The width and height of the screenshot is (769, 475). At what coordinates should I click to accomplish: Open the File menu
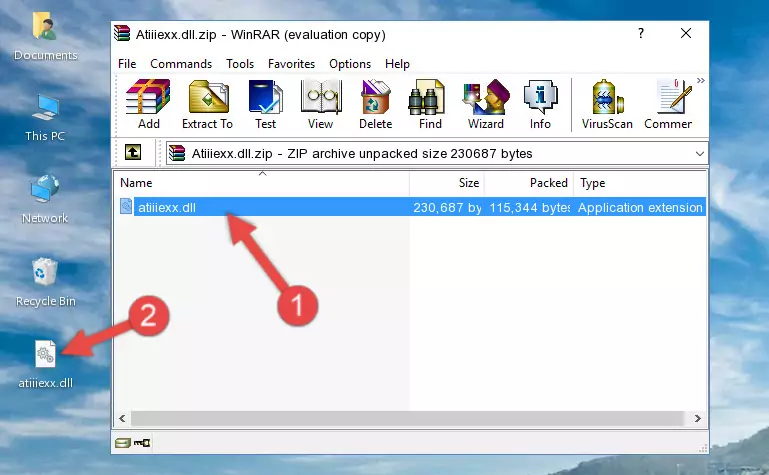click(127, 64)
